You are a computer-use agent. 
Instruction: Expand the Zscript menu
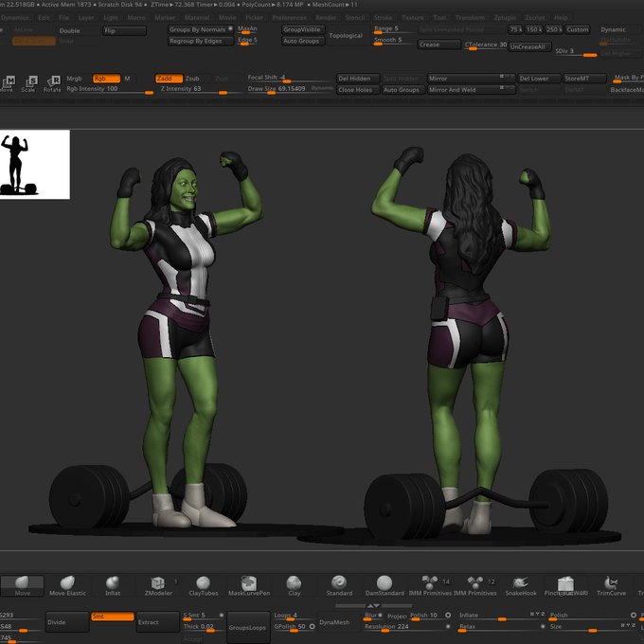tap(534, 18)
